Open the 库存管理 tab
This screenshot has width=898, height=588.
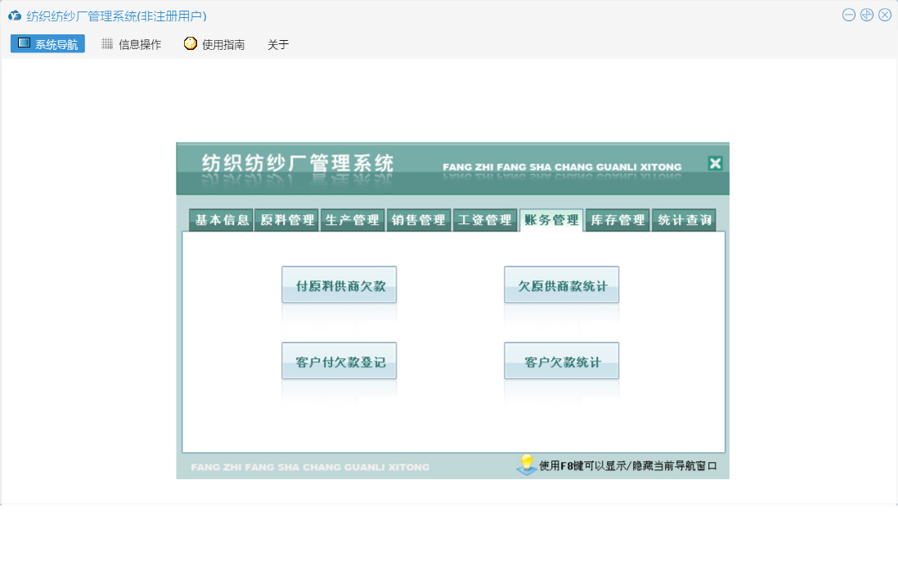click(617, 220)
